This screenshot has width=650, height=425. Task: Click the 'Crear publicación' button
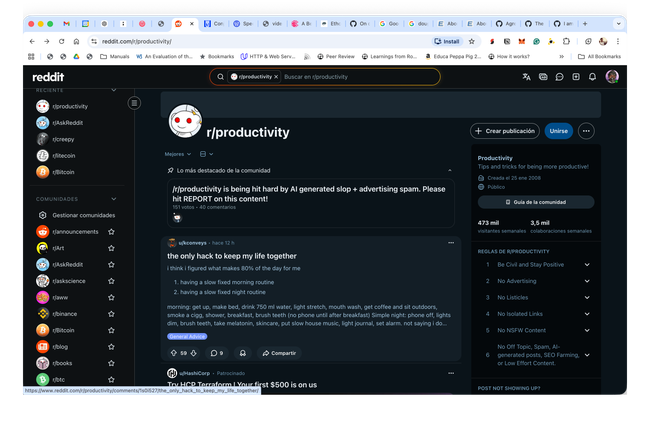(505, 131)
